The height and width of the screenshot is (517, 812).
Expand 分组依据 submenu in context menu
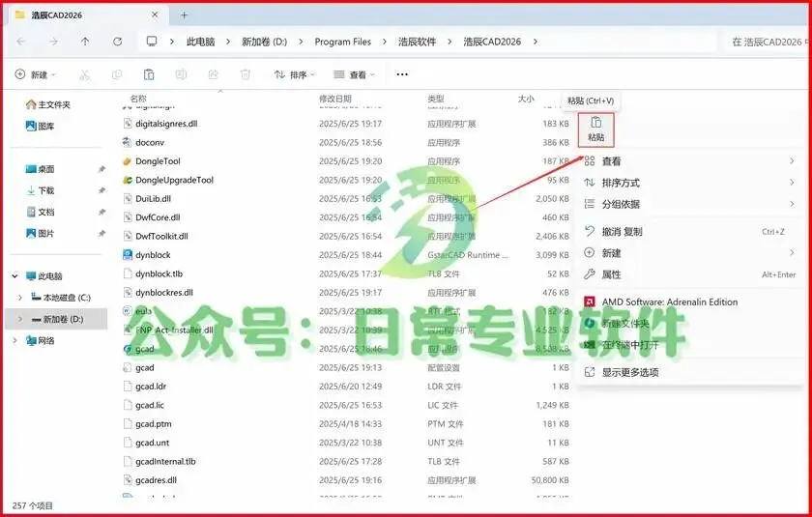point(690,205)
